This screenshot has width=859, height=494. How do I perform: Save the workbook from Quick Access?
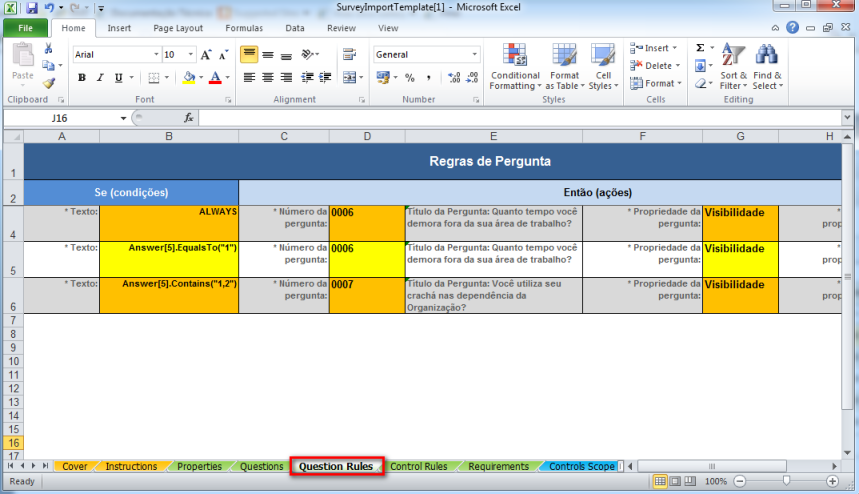coord(32,8)
